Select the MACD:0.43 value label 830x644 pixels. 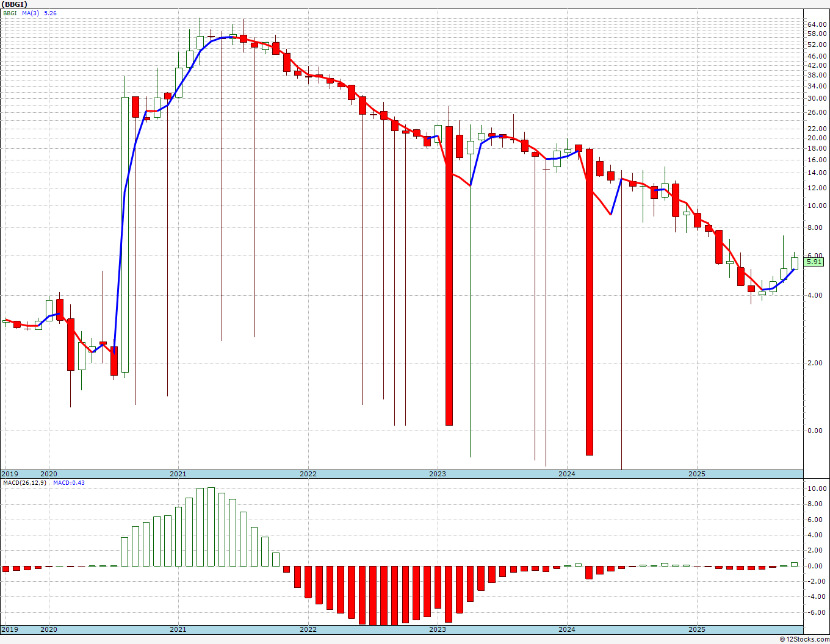[x=69, y=482]
